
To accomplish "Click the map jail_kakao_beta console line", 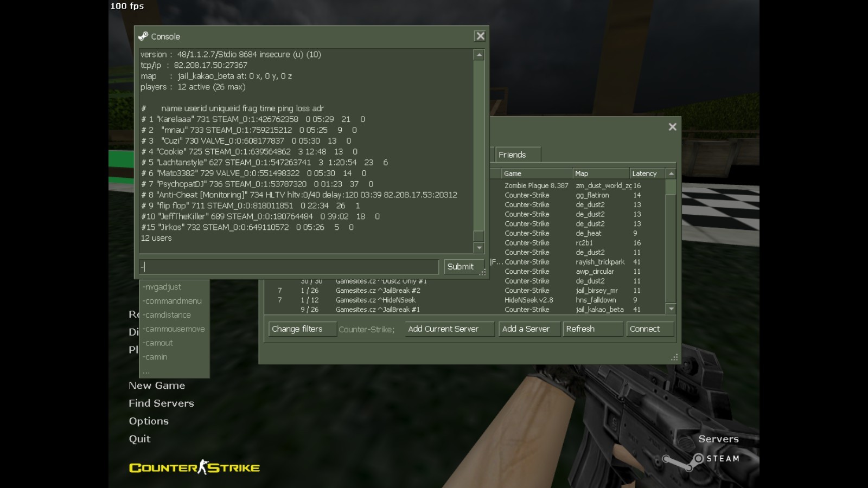I will (216, 76).
